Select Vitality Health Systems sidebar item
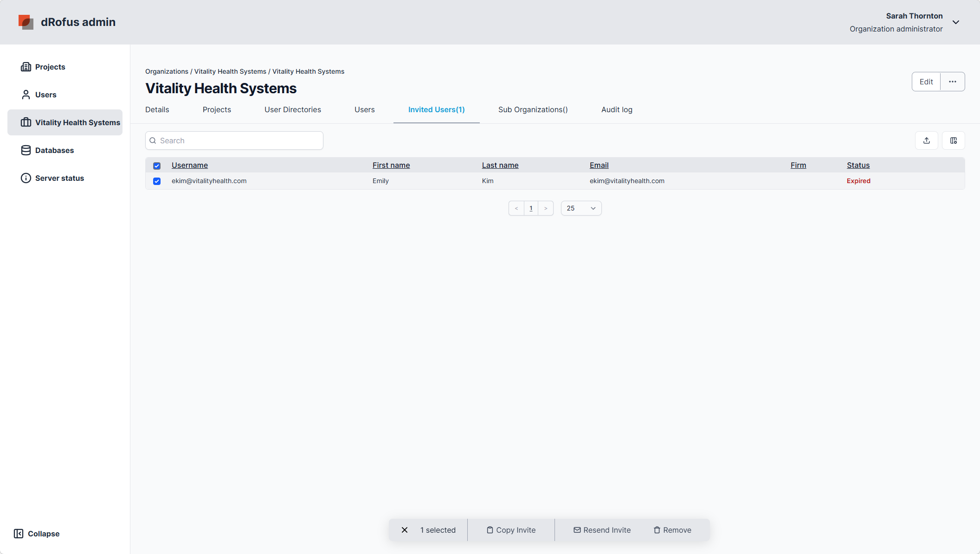The height and width of the screenshot is (554, 980). [65, 122]
